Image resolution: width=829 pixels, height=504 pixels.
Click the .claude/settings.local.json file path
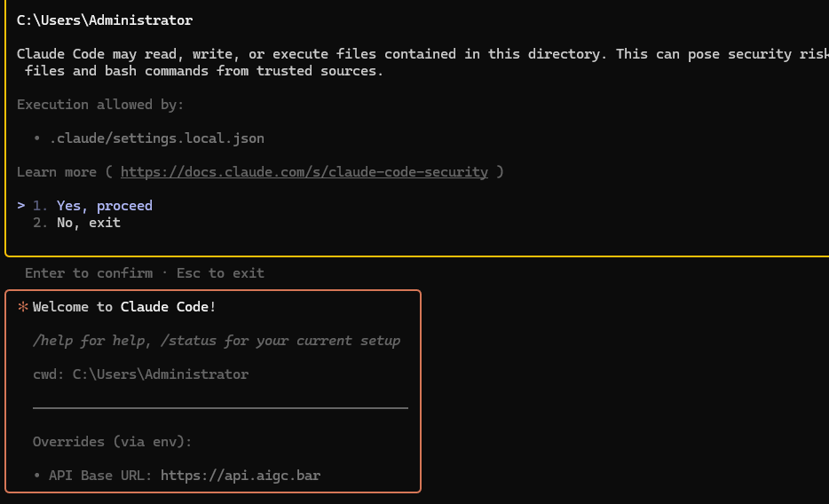pyautogui.click(x=156, y=138)
